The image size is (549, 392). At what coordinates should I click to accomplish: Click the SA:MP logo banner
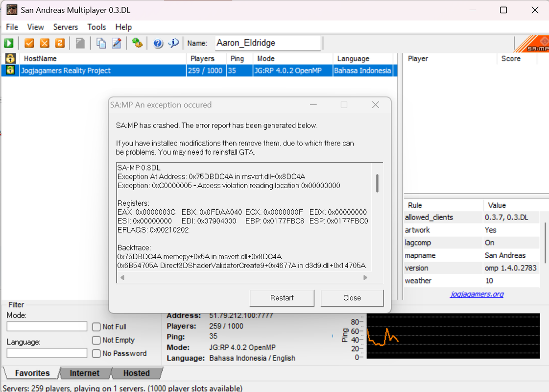click(532, 44)
